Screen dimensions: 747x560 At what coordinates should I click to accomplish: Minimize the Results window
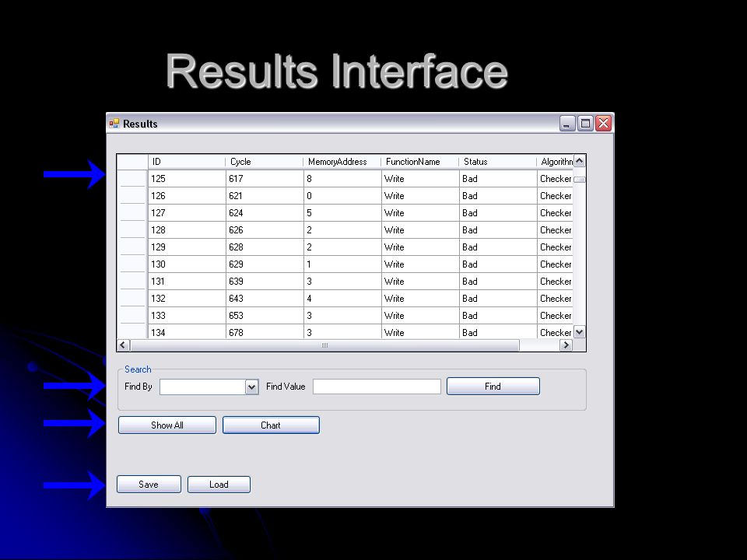tap(567, 124)
